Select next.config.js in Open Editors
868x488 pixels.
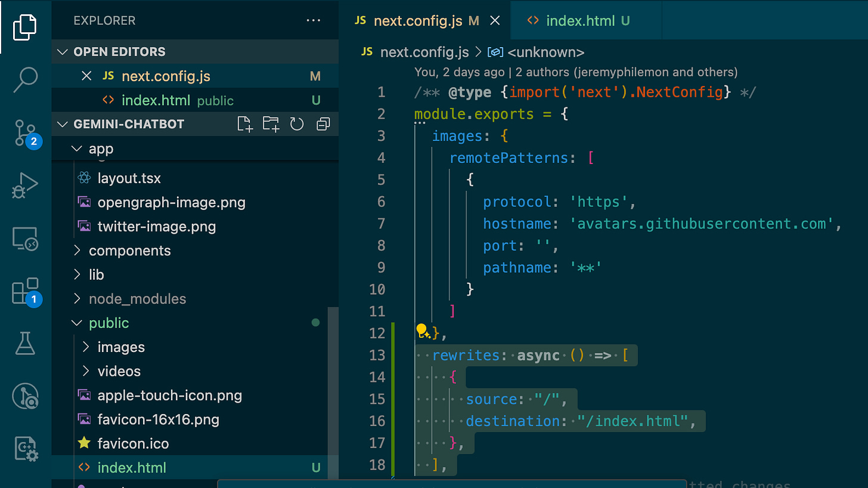(x=195, y=76)
